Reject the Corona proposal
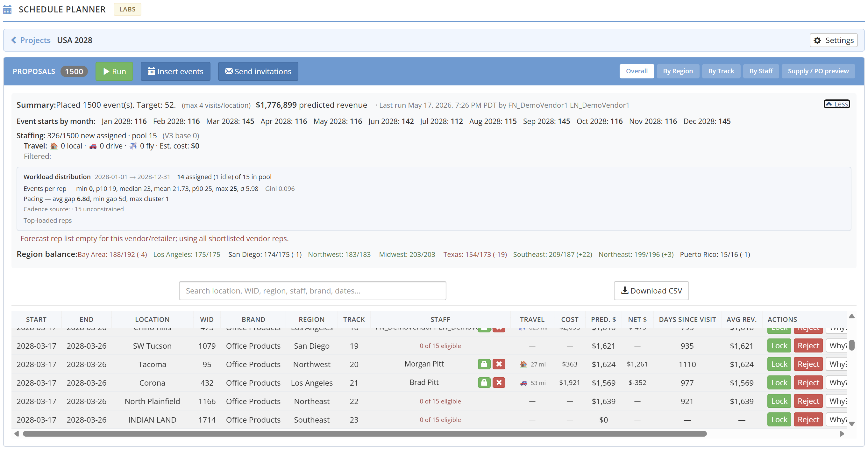The image size is (868, 450). pyautogui.click(x=808, y=382)
